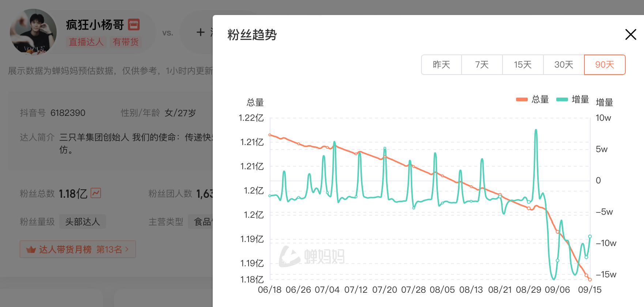
Task: Click the plus icon to add comparison
Action: 200,33
